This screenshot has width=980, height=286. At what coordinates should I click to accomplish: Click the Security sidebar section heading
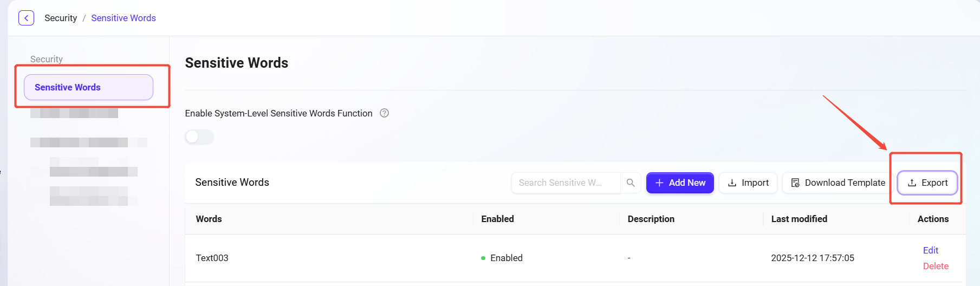[47, 59]
